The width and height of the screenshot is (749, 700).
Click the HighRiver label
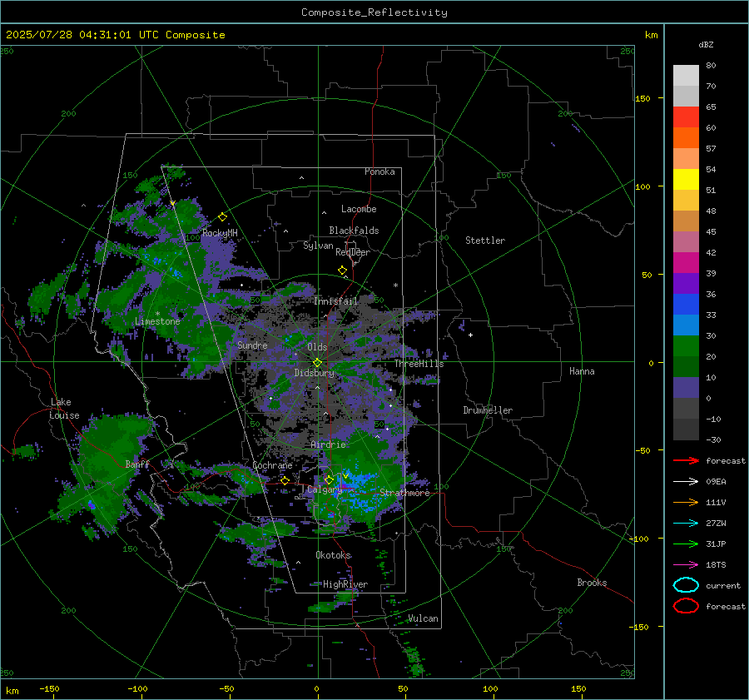[x=345, y=584]
